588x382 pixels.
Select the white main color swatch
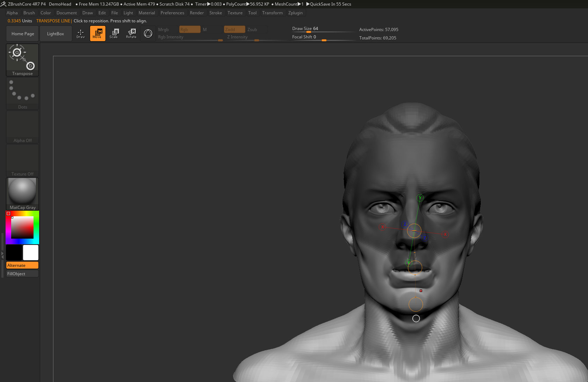(x=31, y=252)
